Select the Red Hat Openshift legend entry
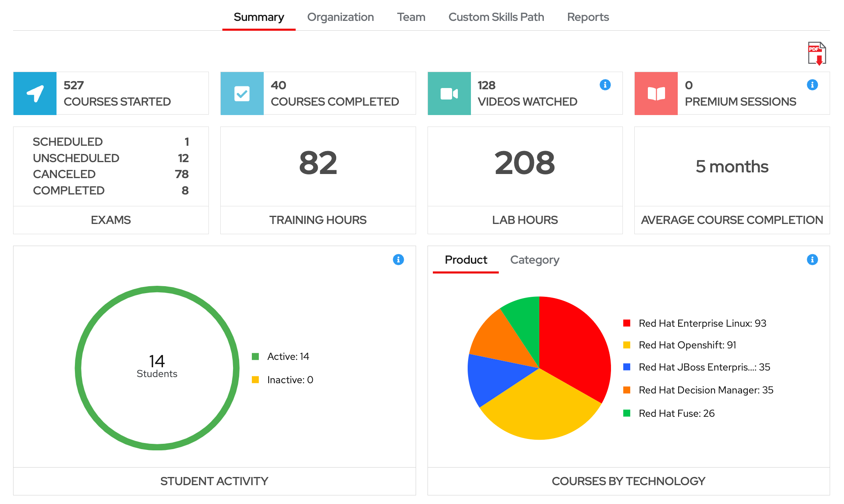The height and width of the screenshot is (504, 844). pyautogui.click(x=687, y=345)
